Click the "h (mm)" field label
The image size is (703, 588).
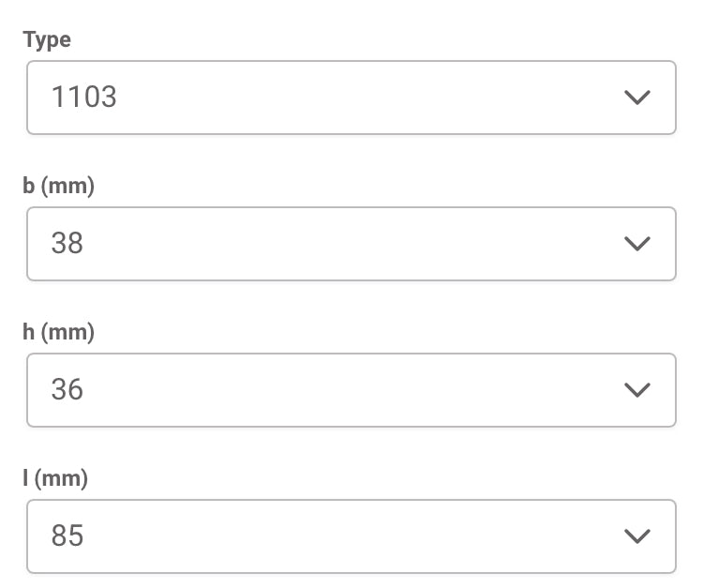click(59, 332)
